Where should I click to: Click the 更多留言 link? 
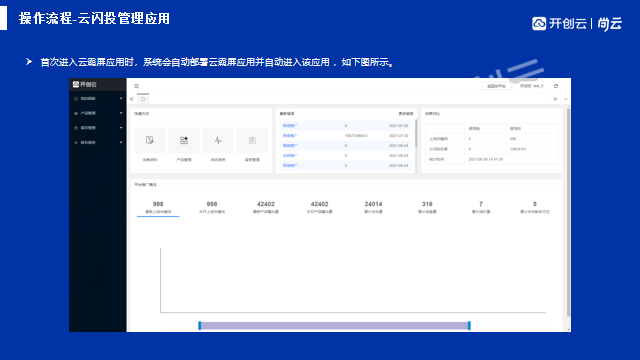click(x=406, y=113)
